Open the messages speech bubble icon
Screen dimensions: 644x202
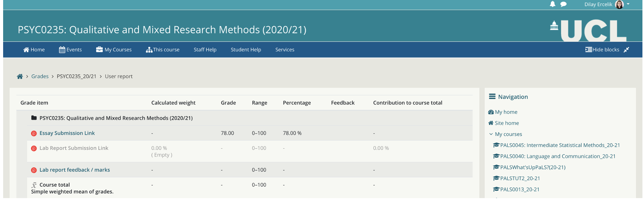(x=563, y=4)
